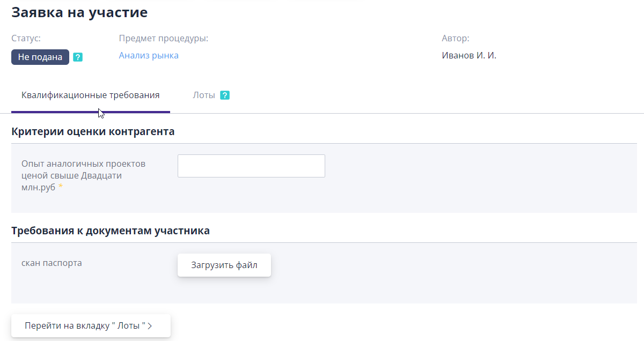644x341 pixels.
Task: Click the 'Заявка на участие' page heading
Action: (x=79, y=12)
